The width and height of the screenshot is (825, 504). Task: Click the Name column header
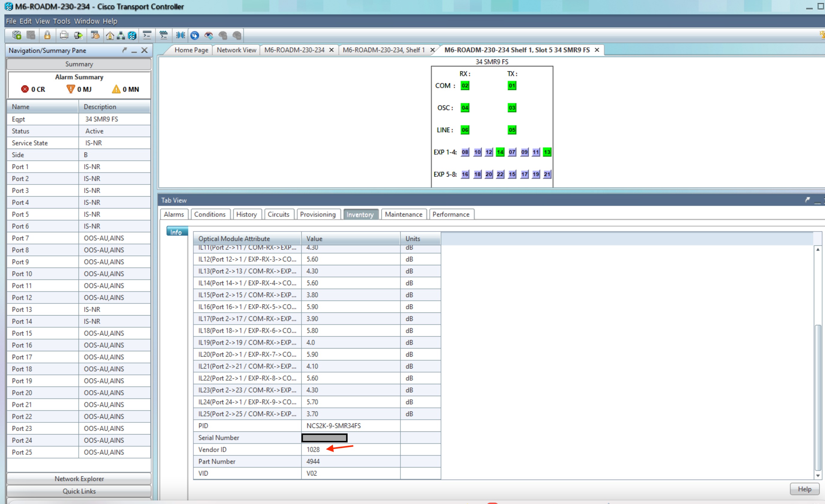point(43,106)
